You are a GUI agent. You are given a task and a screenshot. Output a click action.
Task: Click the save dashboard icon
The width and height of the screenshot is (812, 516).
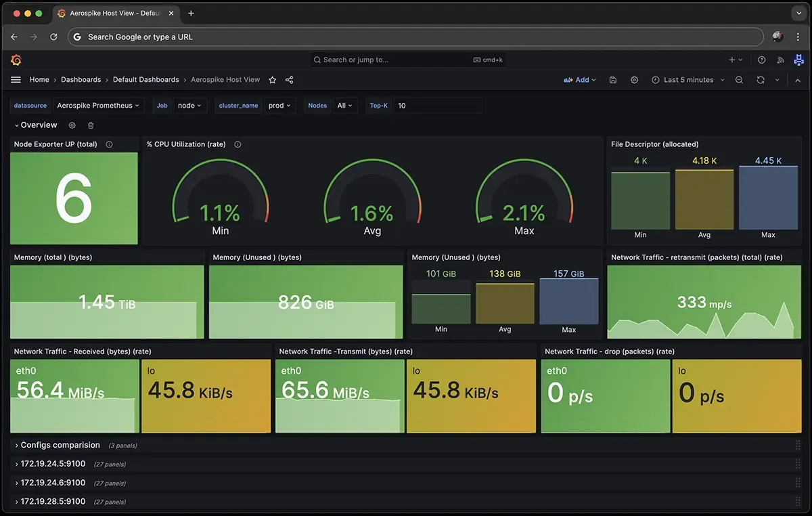click(613, 80)
